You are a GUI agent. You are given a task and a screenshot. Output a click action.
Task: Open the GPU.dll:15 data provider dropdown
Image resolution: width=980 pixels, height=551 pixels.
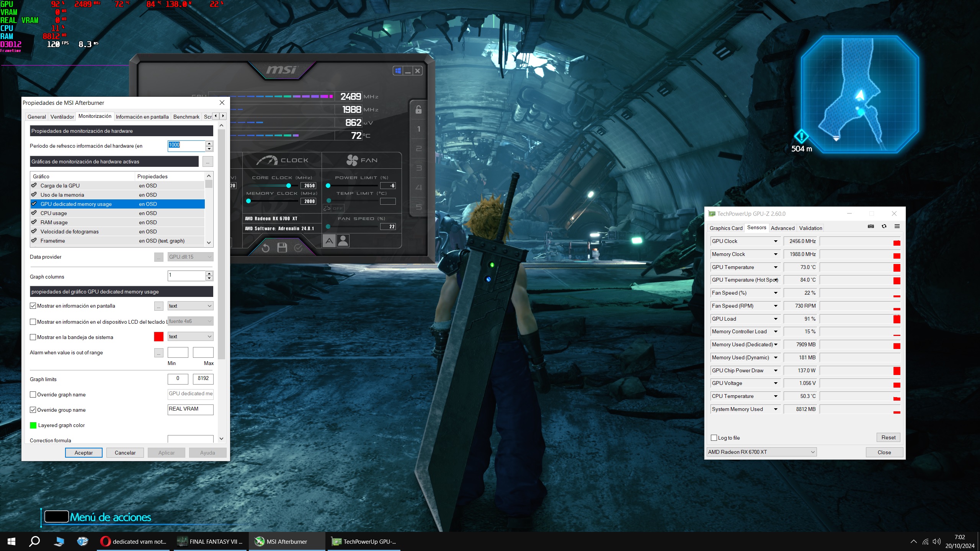[x=190, y=257]
